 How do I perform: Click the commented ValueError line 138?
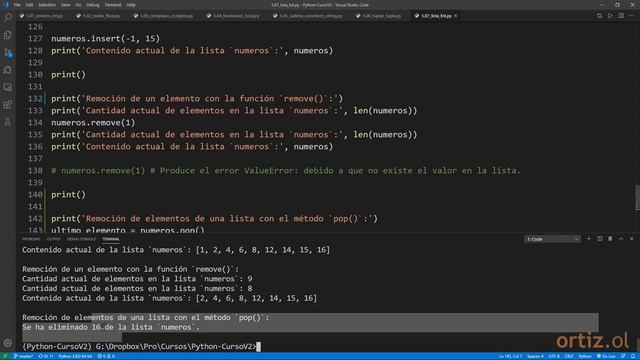click(x=286, y=171)
